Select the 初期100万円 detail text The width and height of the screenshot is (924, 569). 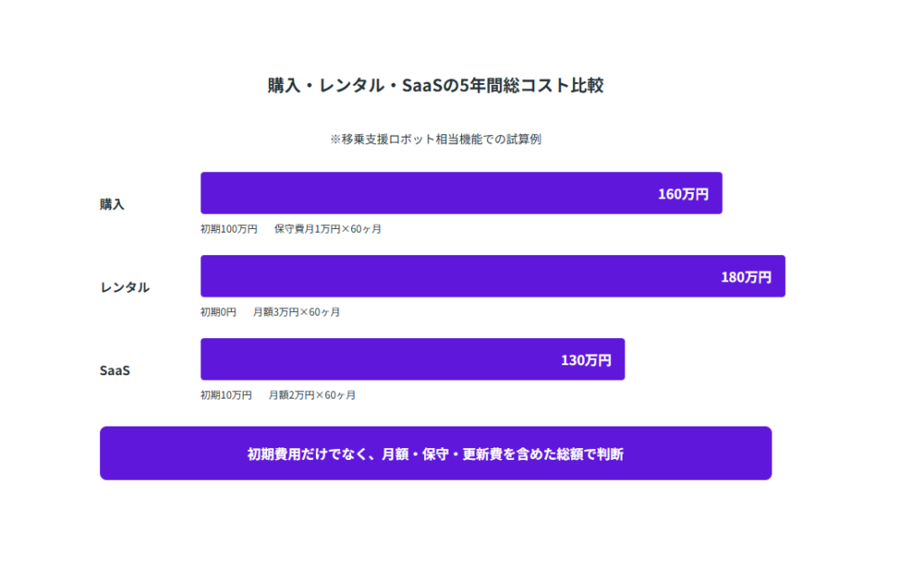[228, 229]
